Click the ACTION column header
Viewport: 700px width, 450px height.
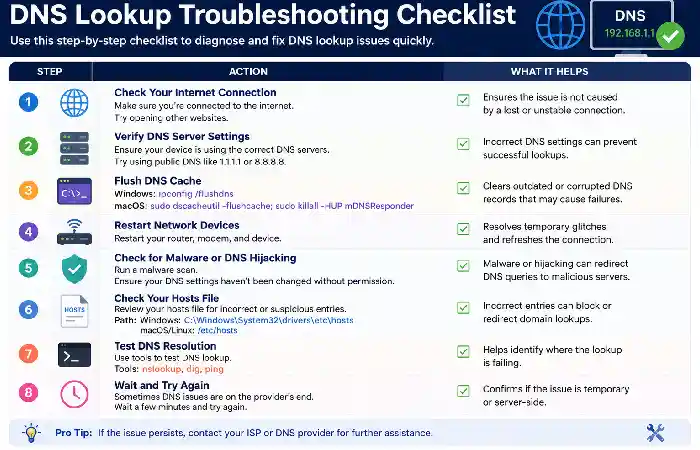click(248, 71)
